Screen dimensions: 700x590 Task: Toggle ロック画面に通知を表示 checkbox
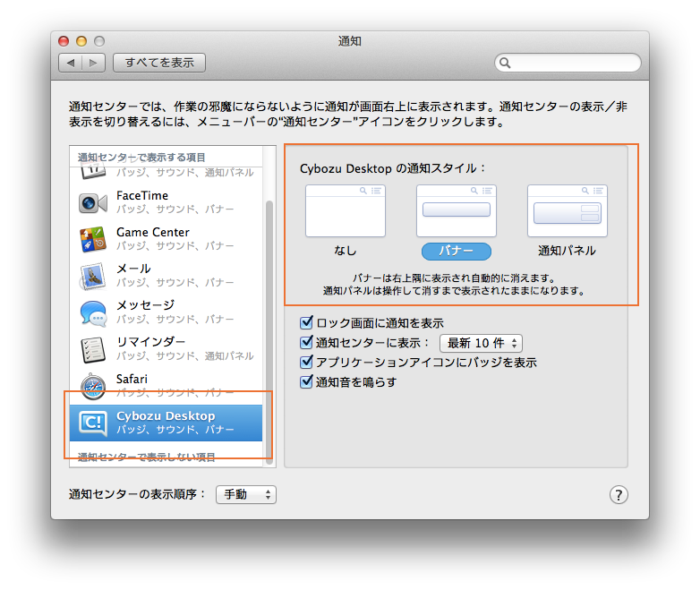[306, 322]
